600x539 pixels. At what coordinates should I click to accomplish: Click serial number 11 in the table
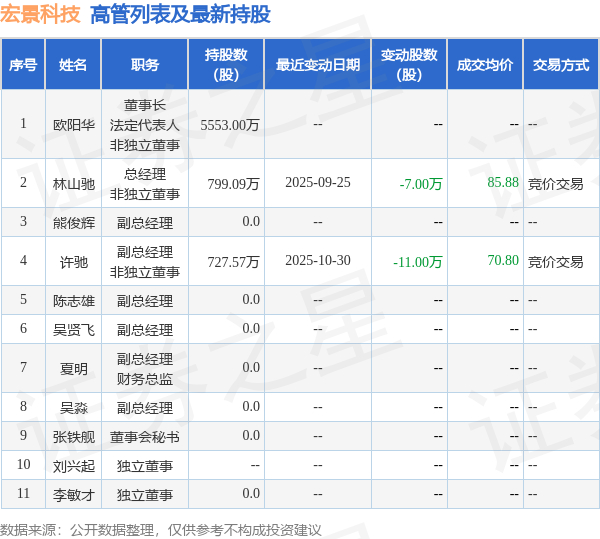coord(23,493)
